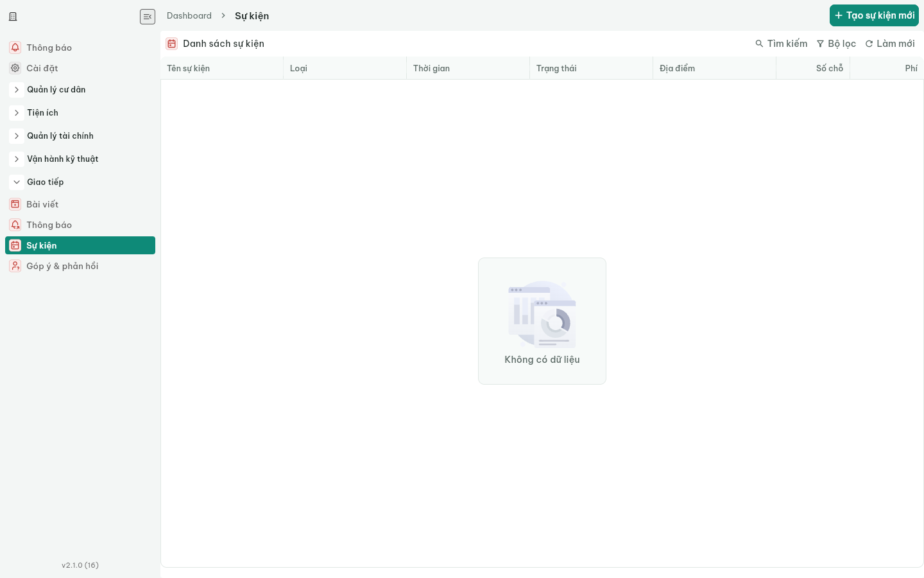This screenshot has height=578, width=924.
Task: Click the Số chỗ column header
Action: 813,68
